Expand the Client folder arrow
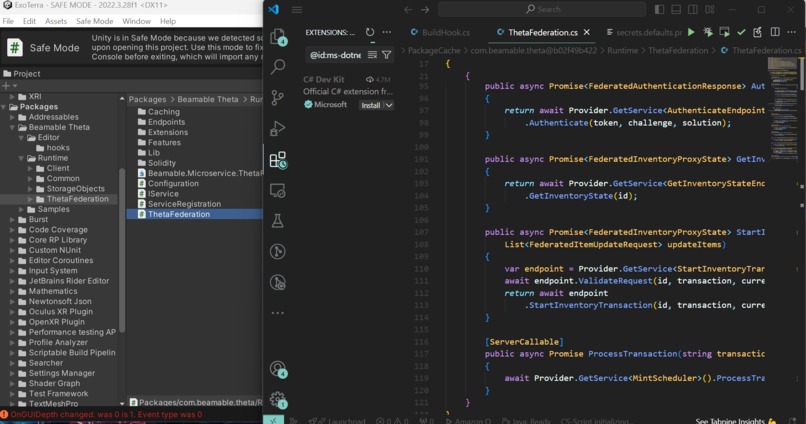Viewport: 806px width, 424px height. 30,168
